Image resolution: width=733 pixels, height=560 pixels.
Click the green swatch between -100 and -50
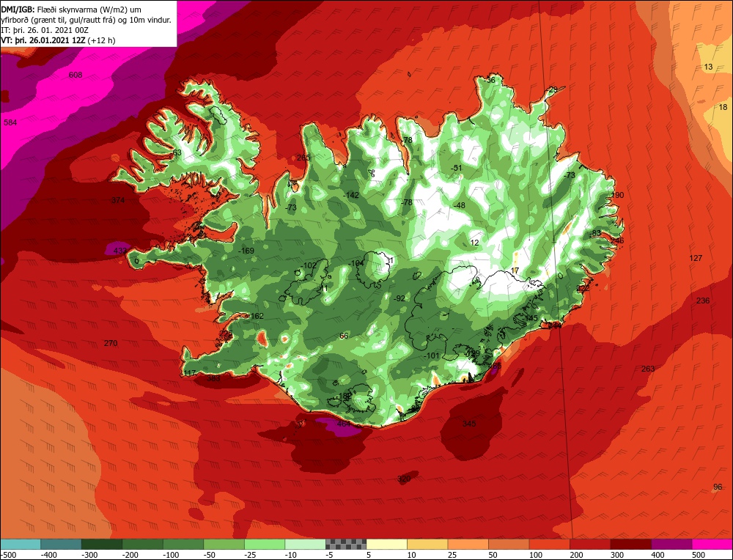184,544
